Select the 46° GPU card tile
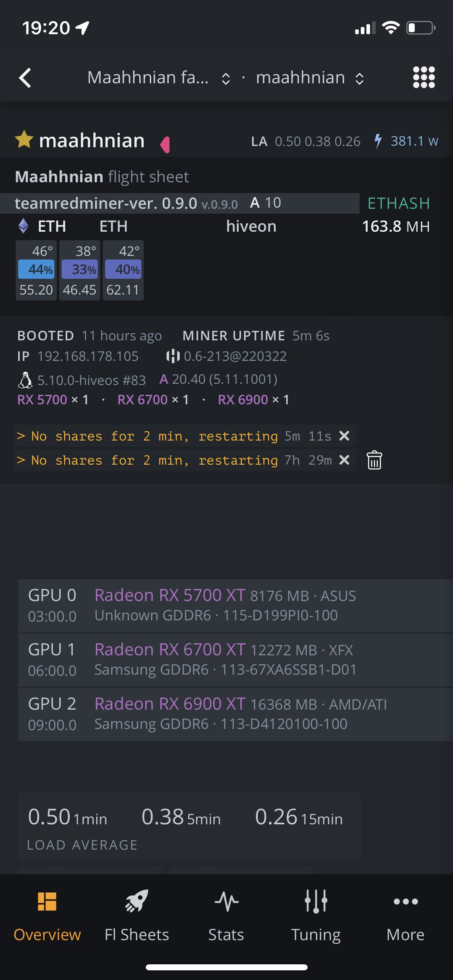This screenshot has height=980, width=453. [36, 270]
